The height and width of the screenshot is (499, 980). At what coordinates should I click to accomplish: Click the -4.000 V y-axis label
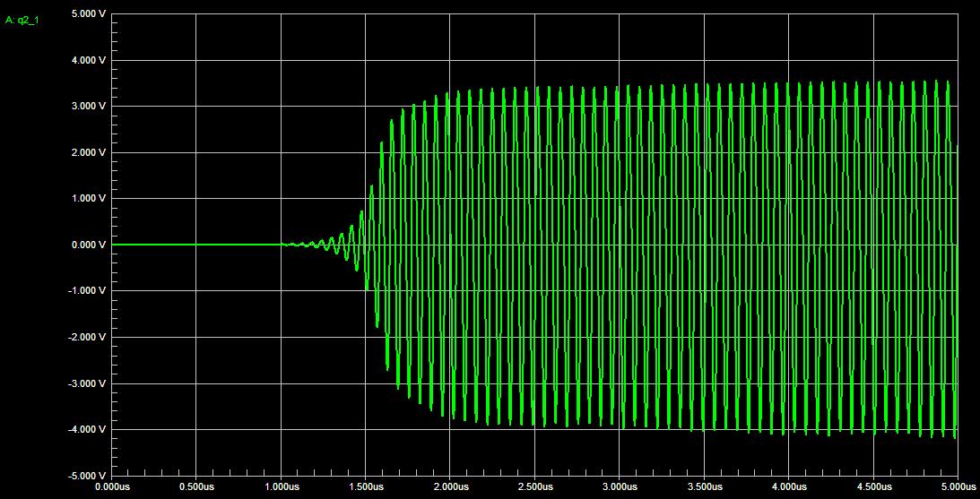[87, 429]
